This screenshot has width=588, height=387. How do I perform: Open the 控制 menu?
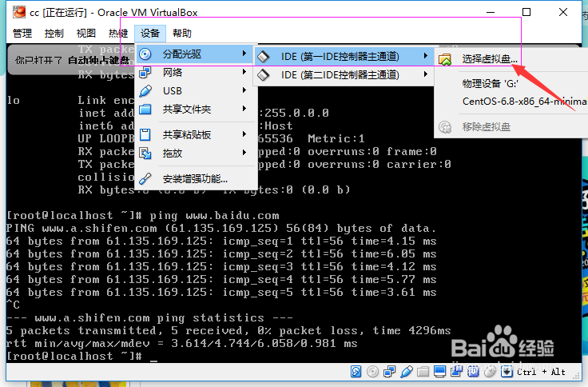point(54,34)
